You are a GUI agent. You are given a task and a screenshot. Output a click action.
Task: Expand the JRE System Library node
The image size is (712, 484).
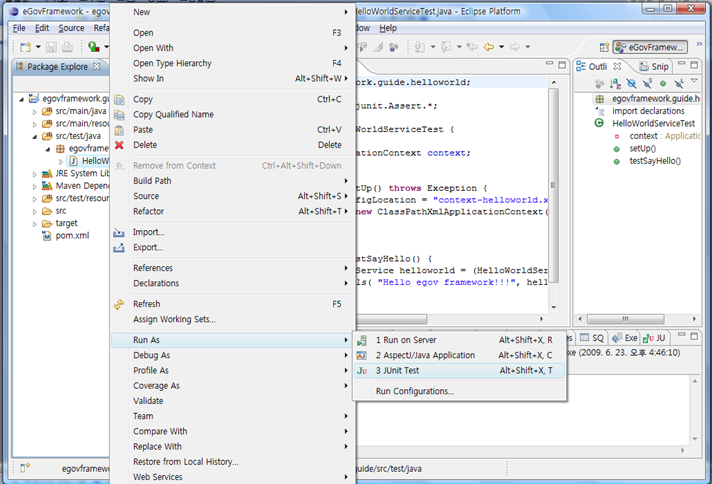33,174
